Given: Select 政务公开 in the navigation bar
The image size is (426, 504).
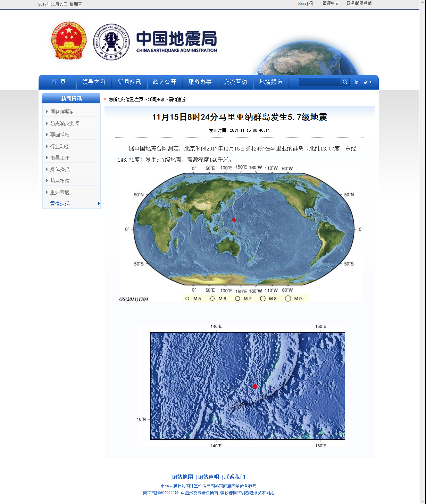Looking at the screenshot, I should [x=165, y=82].
